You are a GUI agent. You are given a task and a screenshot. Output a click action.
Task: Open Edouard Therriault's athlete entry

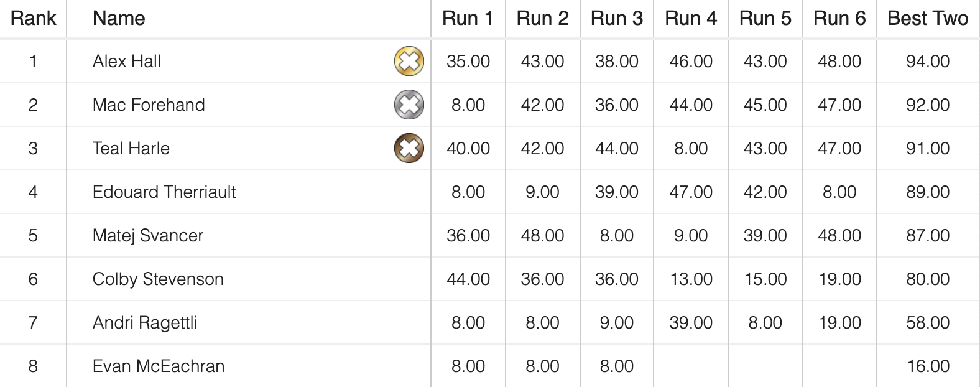[164, 192]
